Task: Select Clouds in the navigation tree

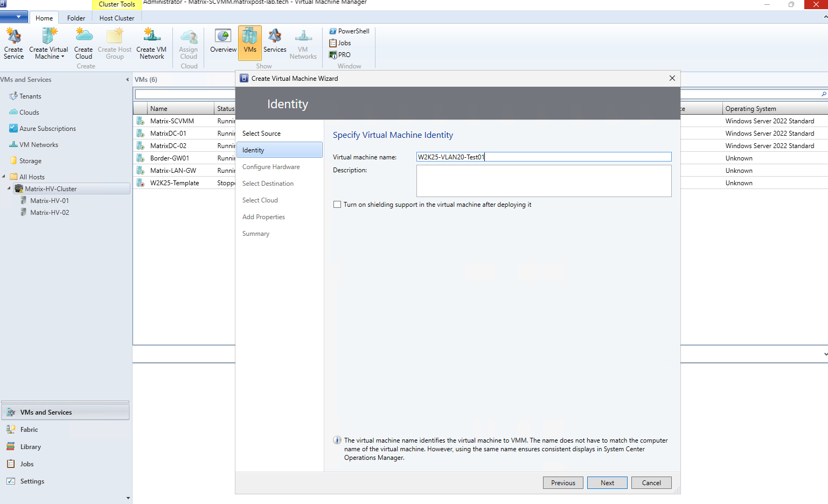Action: [24, 113]
